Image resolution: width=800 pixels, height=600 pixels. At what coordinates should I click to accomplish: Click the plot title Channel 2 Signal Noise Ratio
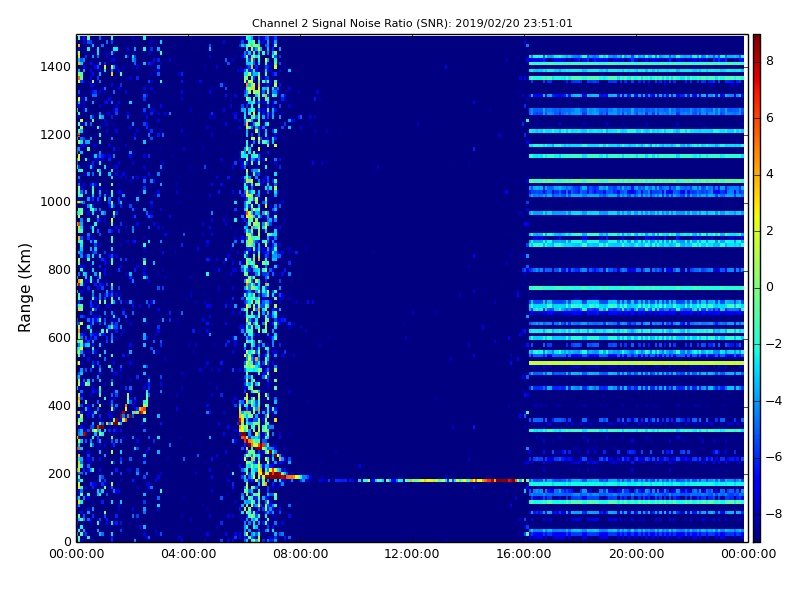click(x=412, y=23)
